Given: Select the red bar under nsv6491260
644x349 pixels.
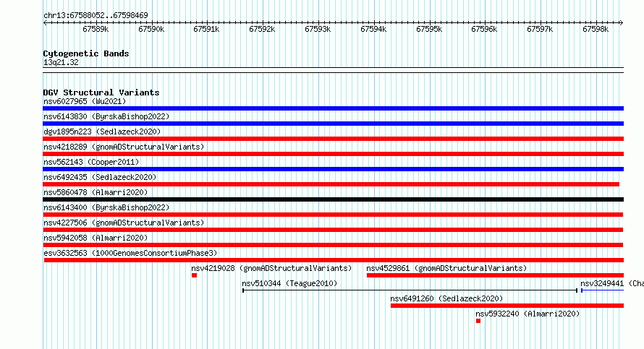Looking at the screenshot, I should (507, 306).
